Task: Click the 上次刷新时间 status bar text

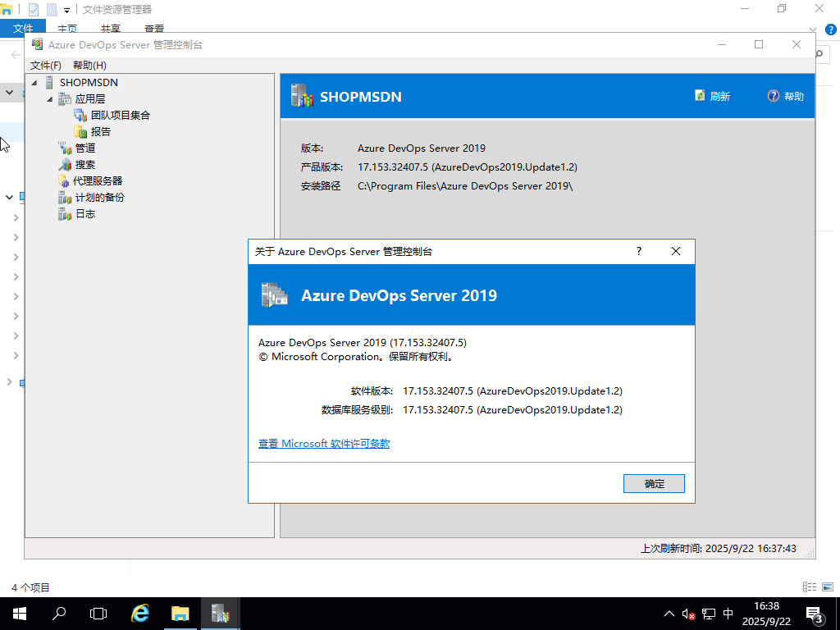Action: click(719, 549)
